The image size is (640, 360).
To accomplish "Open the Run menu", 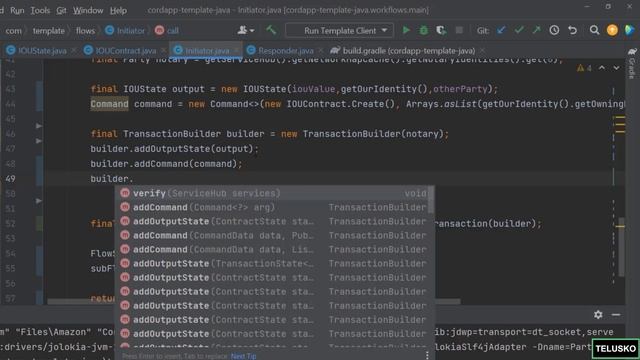I will point(17,10).
